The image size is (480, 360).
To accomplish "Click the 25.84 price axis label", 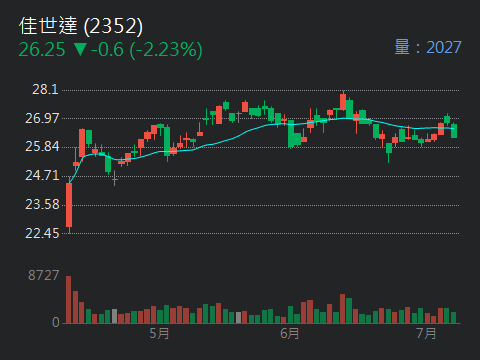I will [x=42, y=147].
